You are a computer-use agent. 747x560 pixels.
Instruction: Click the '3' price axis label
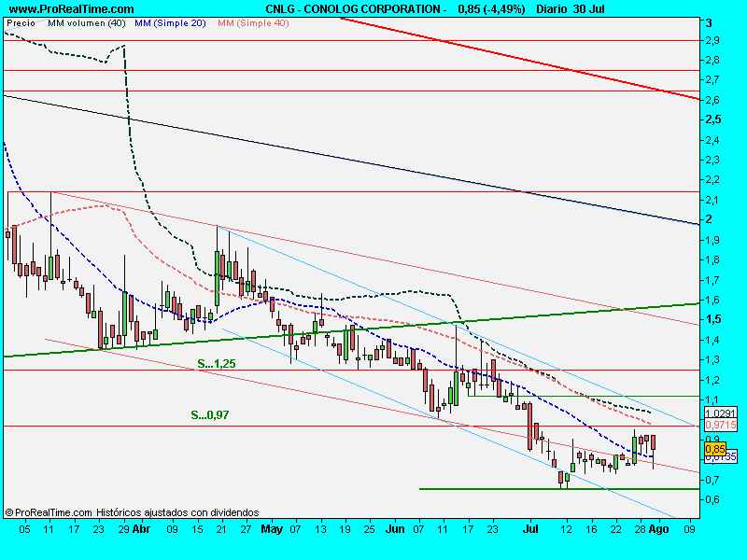coord(709,22)
